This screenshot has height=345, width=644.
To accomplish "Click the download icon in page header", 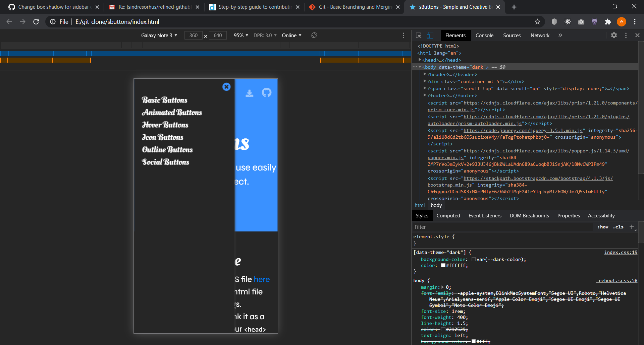I will [250, 93].
